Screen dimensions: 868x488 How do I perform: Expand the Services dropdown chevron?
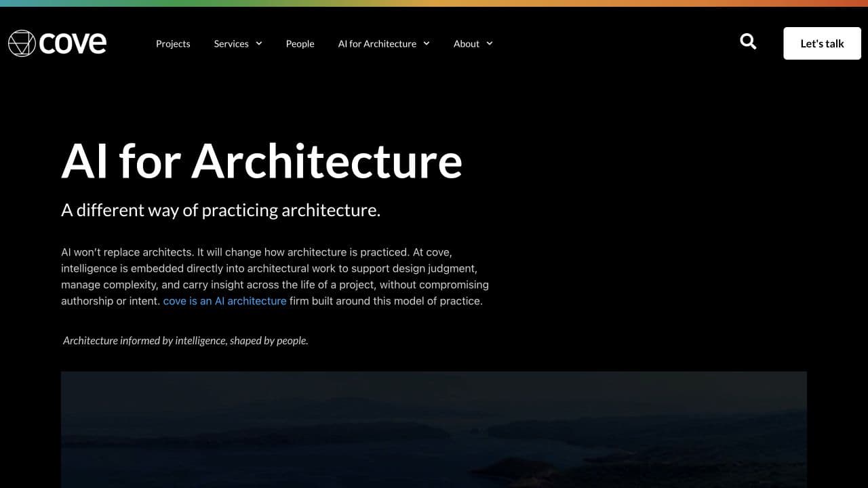(258, 43)
